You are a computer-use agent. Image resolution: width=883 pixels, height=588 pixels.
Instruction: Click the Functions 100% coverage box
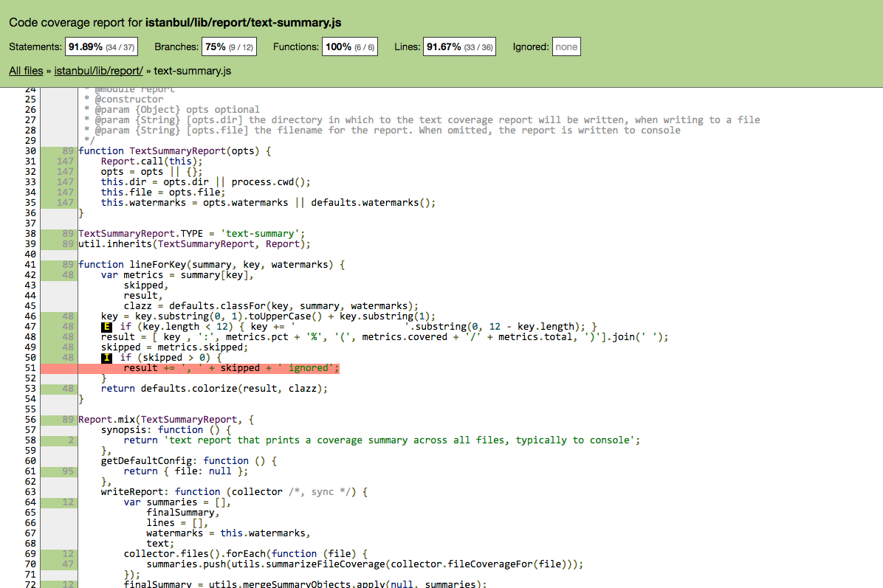pyautogui.click(x=350, y=46)
